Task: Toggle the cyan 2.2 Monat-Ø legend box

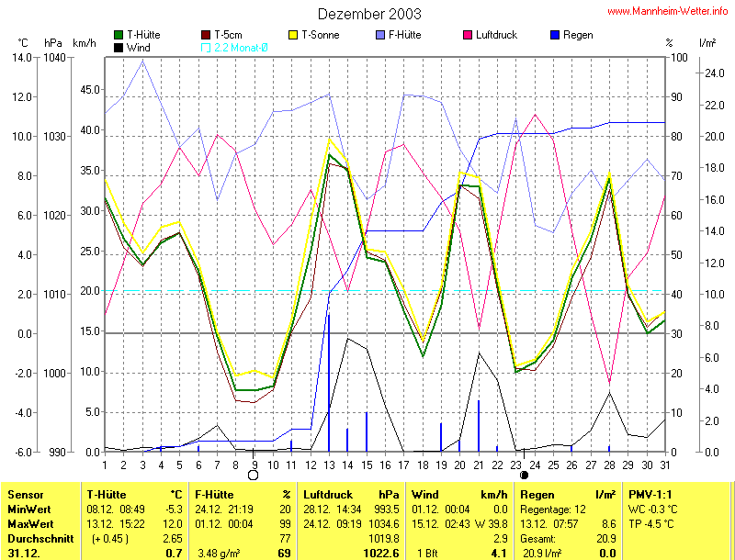Action: [x=205, y=47]
